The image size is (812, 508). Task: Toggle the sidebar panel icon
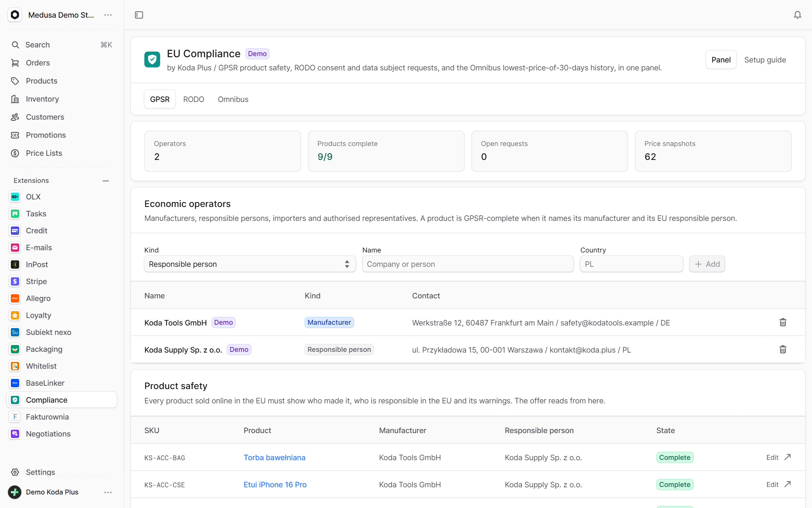(139, 15)
